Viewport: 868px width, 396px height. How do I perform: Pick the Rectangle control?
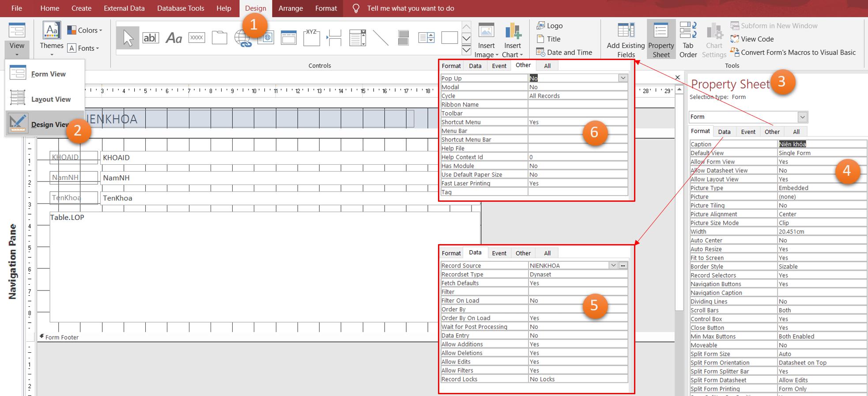click(449, 38)
